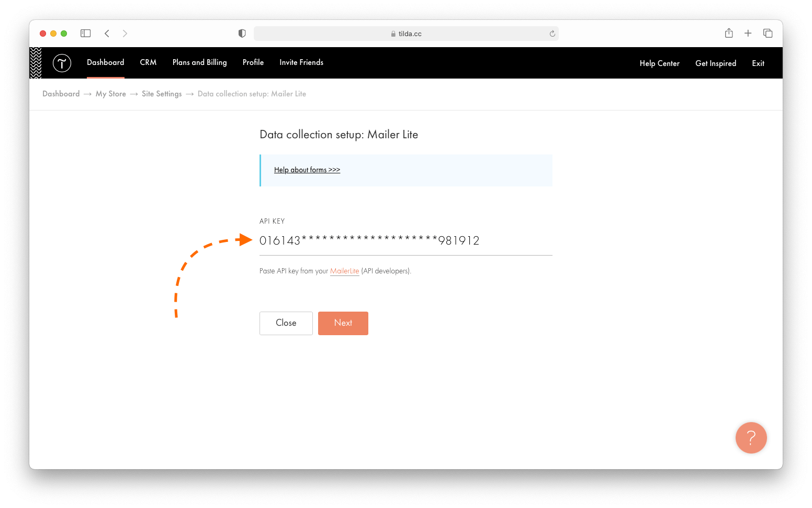Click the Next button
The image size is (812, 508).
coord(343,323)
